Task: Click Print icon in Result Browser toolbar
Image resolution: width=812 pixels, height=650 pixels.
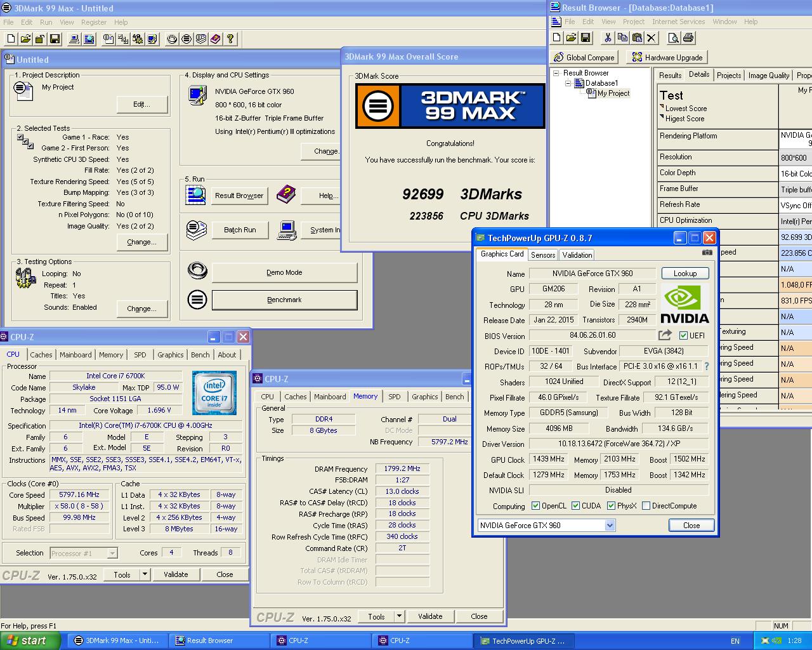Action: [x=688, y=38]
